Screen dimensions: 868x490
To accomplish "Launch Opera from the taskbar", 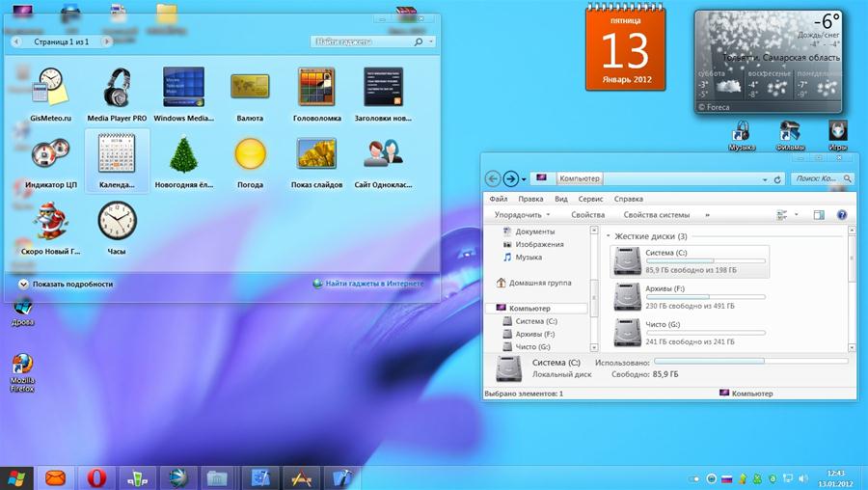I will [x=96, y=476].
